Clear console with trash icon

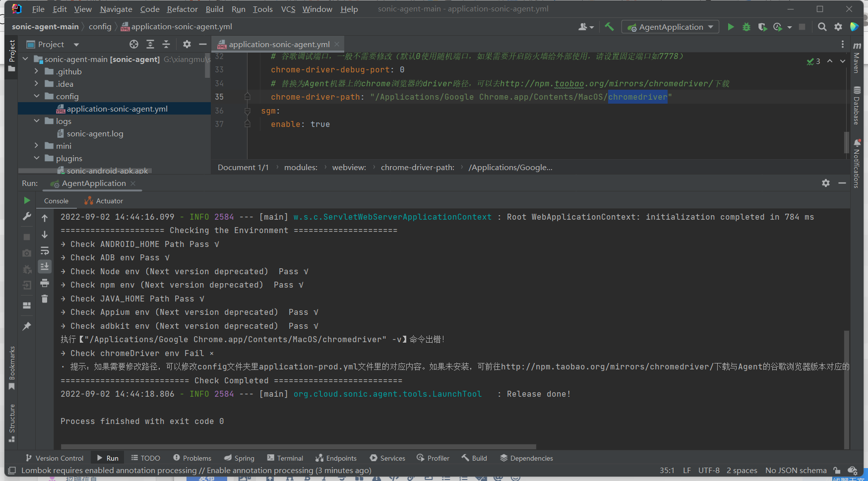(45, 299)
